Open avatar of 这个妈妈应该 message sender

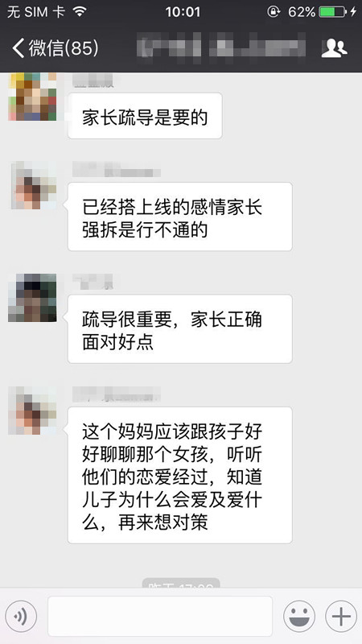(32, 411)
